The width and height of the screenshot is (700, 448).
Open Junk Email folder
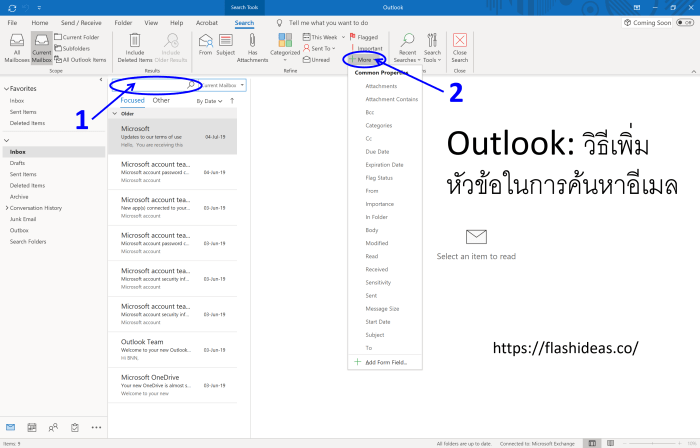pos(23,219)
